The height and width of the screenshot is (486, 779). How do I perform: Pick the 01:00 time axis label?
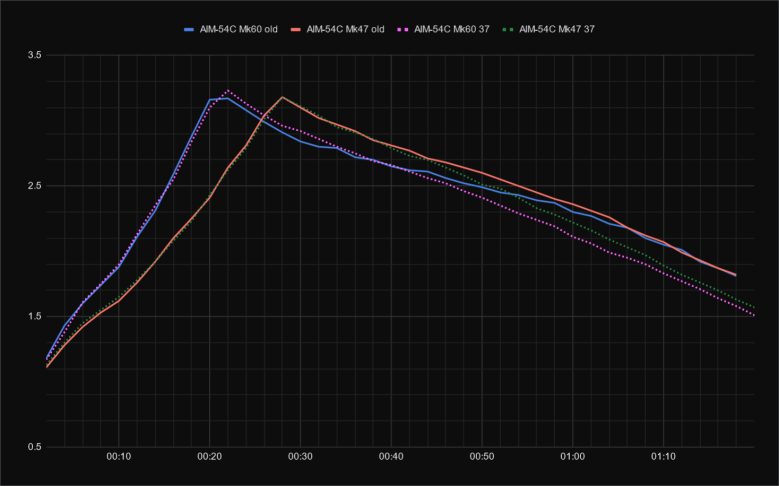572,457
